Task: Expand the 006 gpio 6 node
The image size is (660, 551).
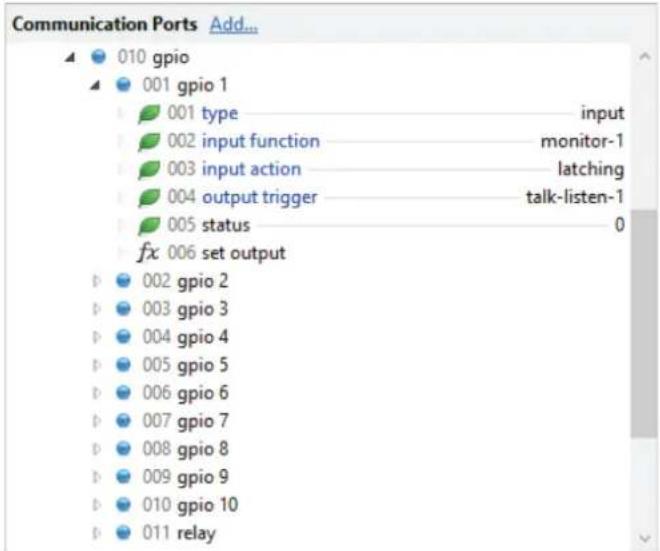Action: pyautogui.click(x=96, y=393)
